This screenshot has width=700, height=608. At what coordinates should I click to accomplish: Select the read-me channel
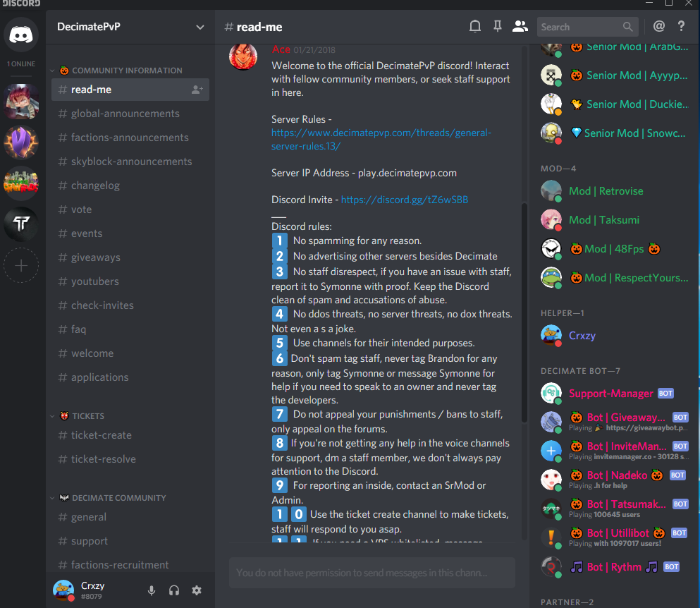(130, 90)
